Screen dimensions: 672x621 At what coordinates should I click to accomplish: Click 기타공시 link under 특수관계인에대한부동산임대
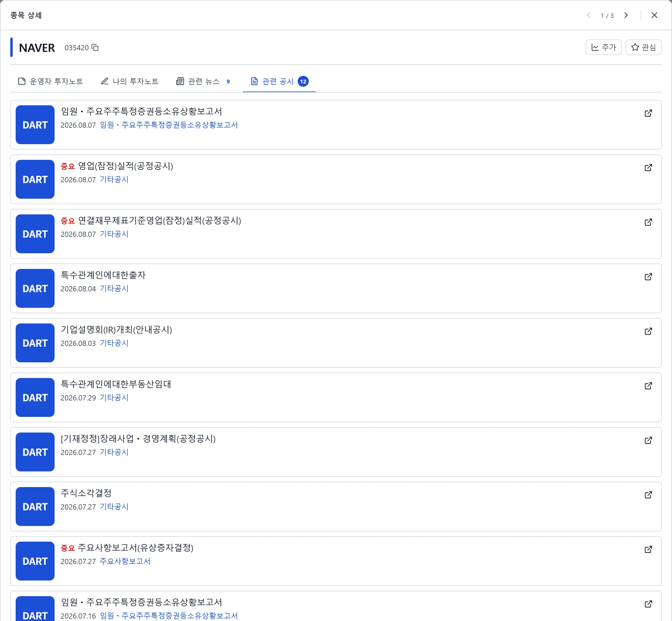pos(114,397)
